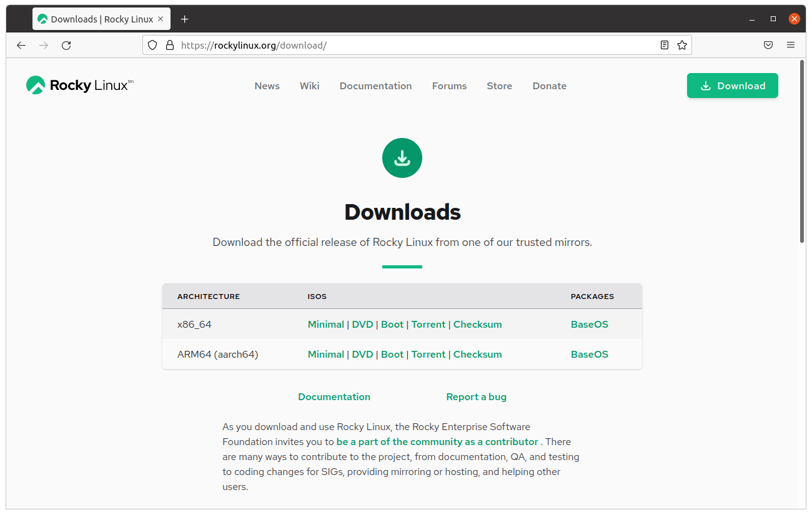Open ARM64 Checksum link
Viewport: 812px width, 515px height.
pos(477,355)
